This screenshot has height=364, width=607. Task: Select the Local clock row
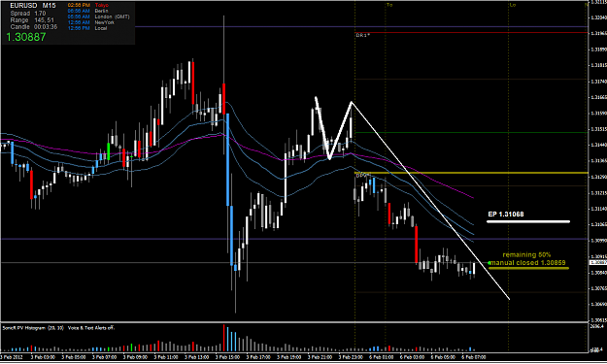pyautogui.click(x=87, y=28)
